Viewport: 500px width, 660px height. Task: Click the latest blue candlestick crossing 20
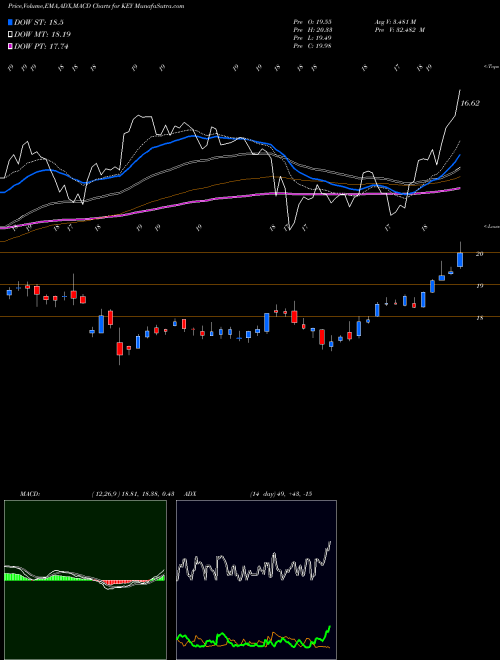pos(460,259)
